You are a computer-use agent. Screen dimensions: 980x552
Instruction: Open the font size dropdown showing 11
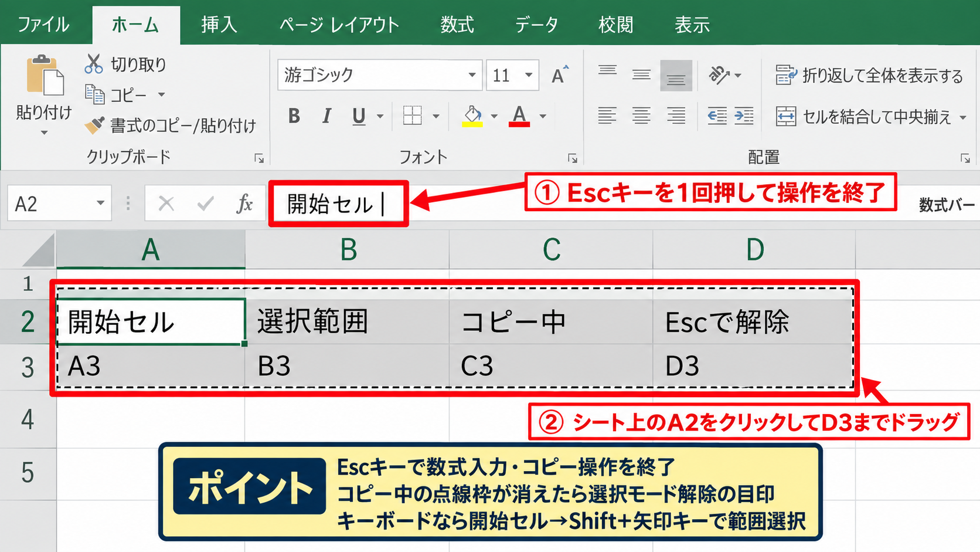pyautogui.click(x=529, y=74)
